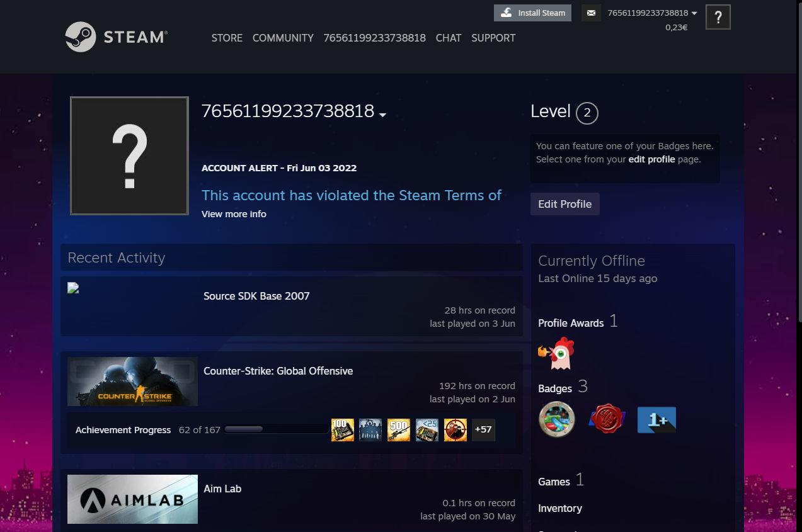Open the 76561199233738818 nav menu item
Image resolution: width=802 pixels, height=532 pixels.
pyautogui.click(x=375, y=38)
